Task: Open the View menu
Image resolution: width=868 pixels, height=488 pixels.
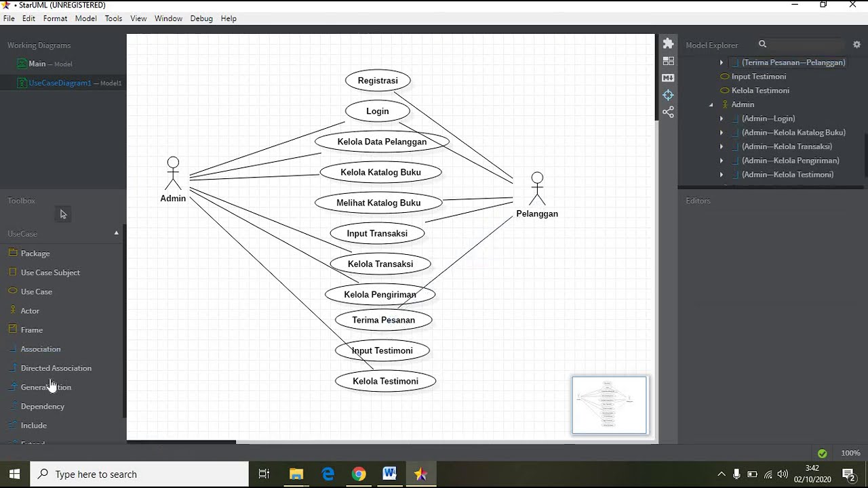Action: pos(138,18)
